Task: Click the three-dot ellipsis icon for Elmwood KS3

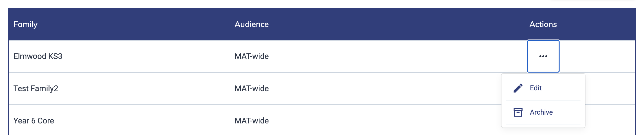Action: click(543, 56)
